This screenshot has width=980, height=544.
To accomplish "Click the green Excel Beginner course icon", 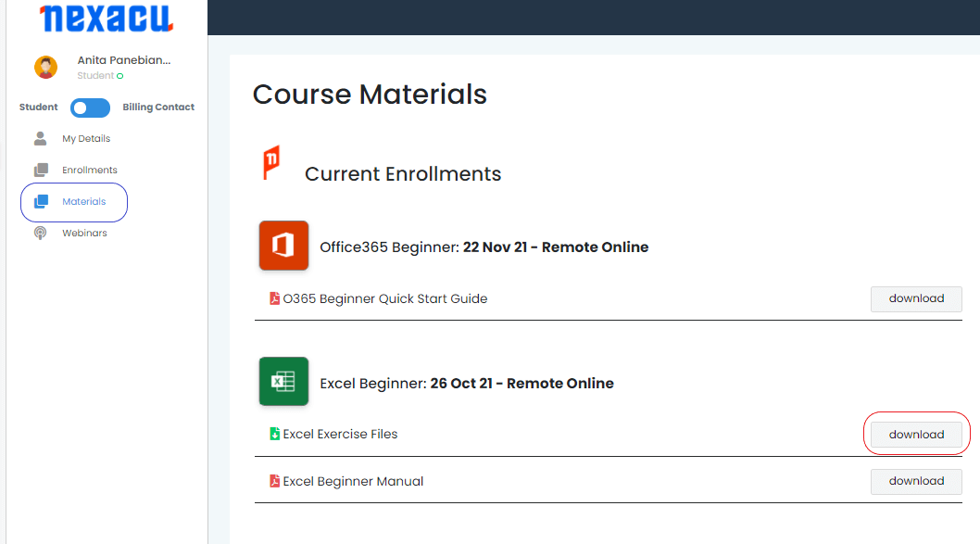I will tap(283, 381).
